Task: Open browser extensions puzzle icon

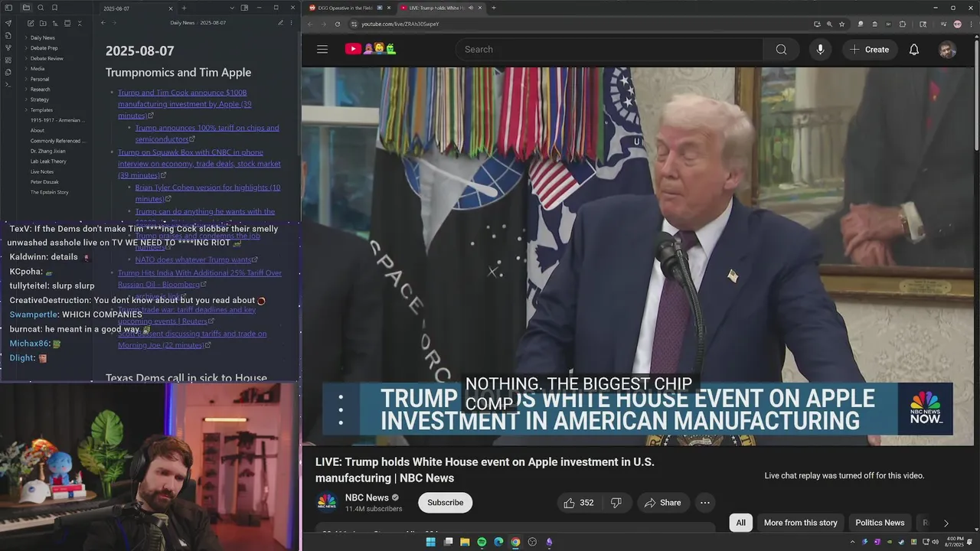Action: click(902, 24)
